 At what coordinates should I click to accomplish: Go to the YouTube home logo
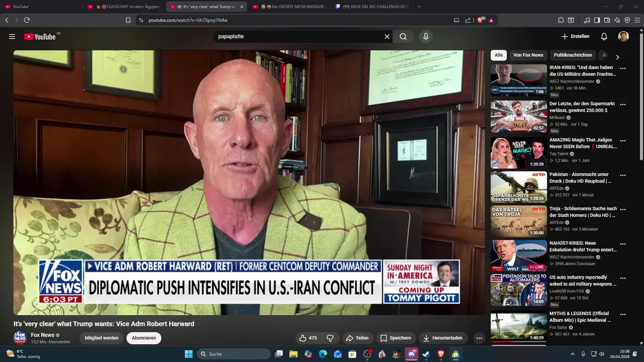pos(40,36)
